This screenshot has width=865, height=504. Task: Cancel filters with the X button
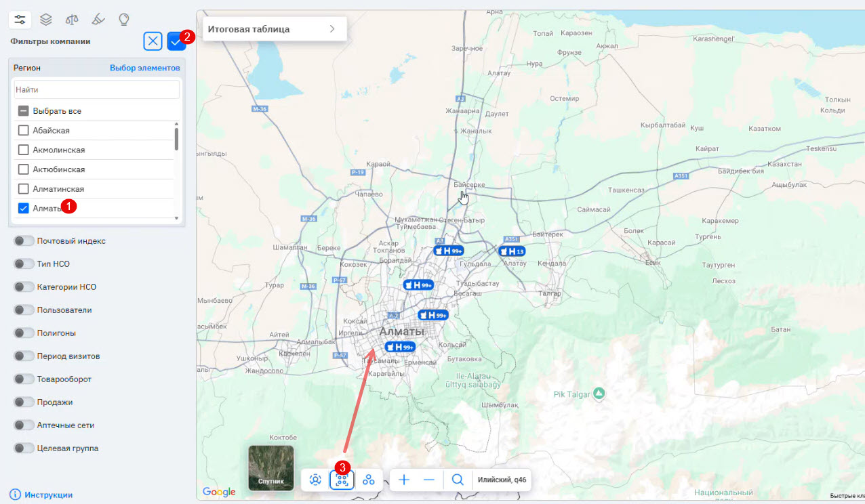[x=153, y=42]
